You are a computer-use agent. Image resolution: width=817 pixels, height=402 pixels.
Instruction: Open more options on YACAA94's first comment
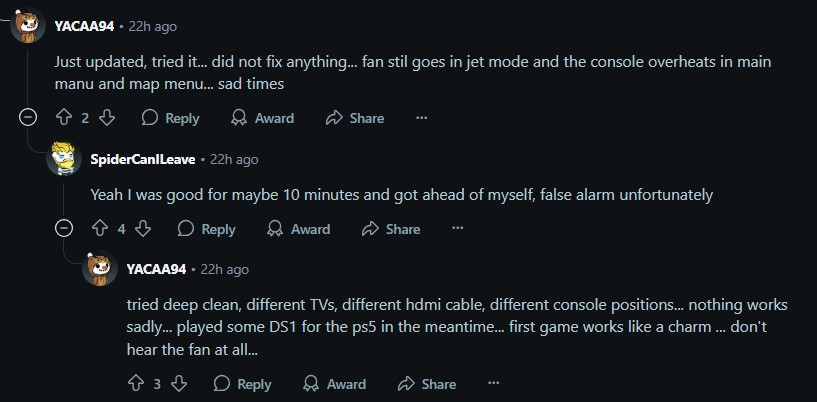coord(422,118)
